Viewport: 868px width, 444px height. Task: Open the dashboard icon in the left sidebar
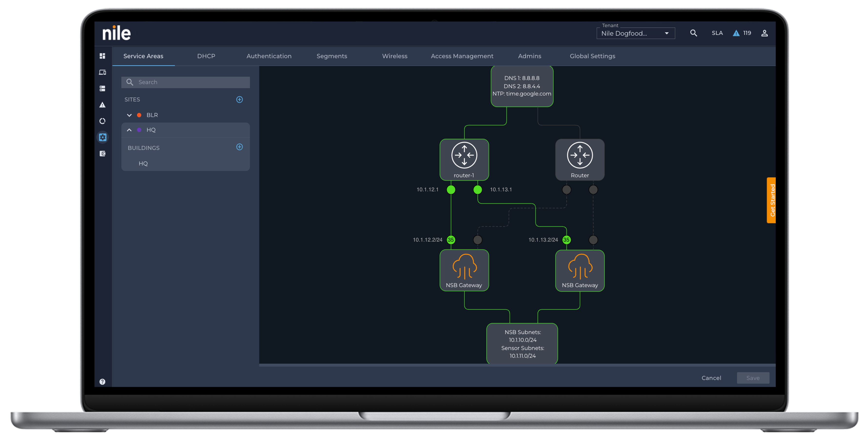click(x=103, y=56)
